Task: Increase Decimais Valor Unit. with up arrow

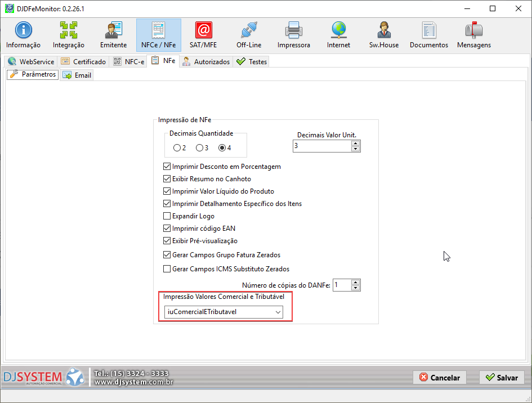Action: click(x=355, y=143)
